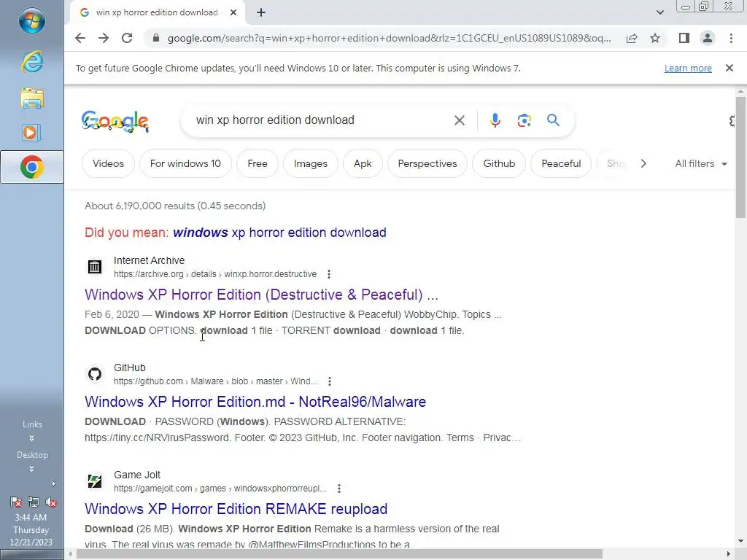The width and height of the screenshot is (747, 560).
Task: Click the vertical page scrollbar thumb
Action: 740,157
